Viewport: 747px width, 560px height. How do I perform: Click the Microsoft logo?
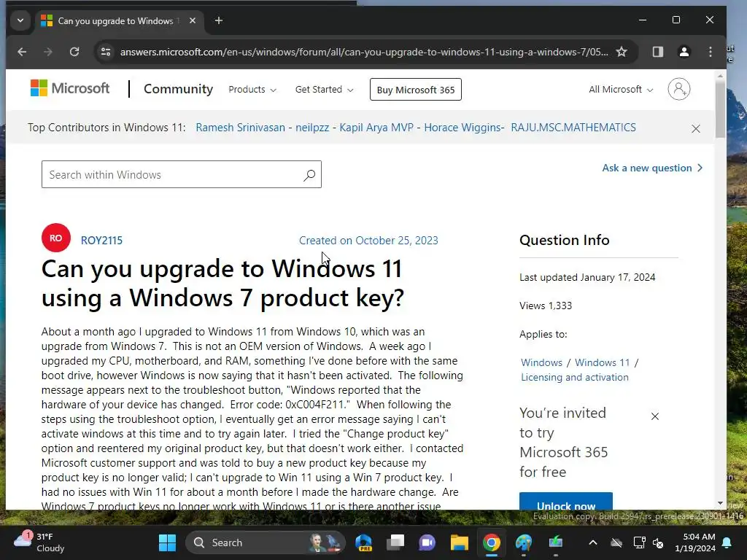click(70, 88)
